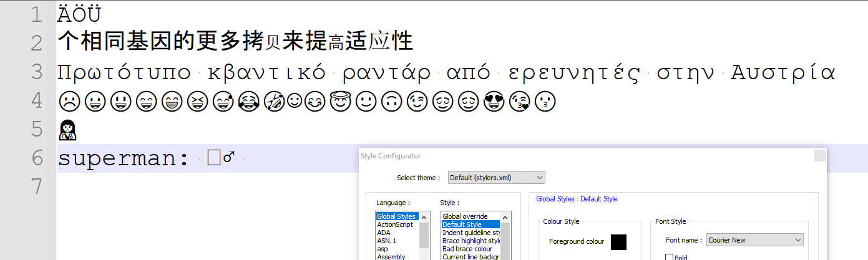The height and width of the screenshot is (260, 868).
Task: Select ActionScript in Language list
Action: (x=395, y=224)
